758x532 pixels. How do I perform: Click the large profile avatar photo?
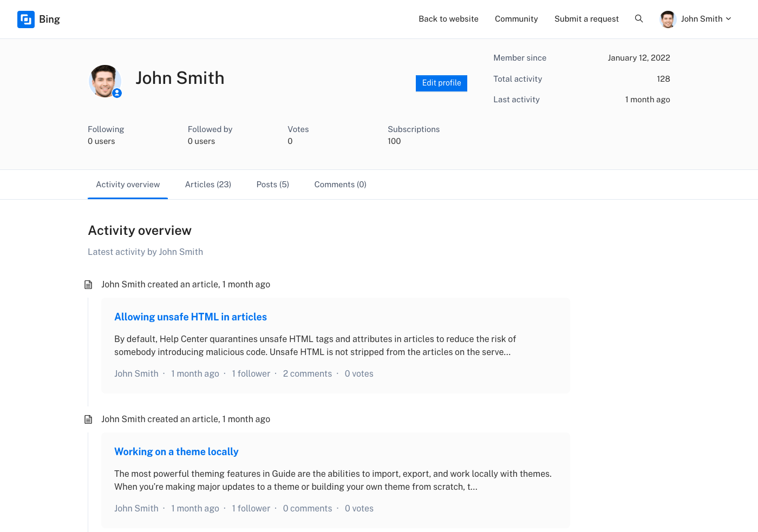click(104, 81)
